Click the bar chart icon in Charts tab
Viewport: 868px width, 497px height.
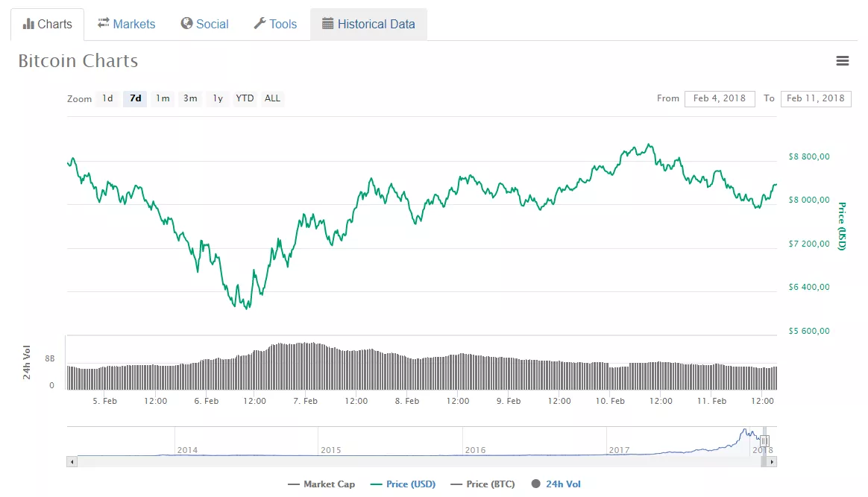tap(29, 24)
